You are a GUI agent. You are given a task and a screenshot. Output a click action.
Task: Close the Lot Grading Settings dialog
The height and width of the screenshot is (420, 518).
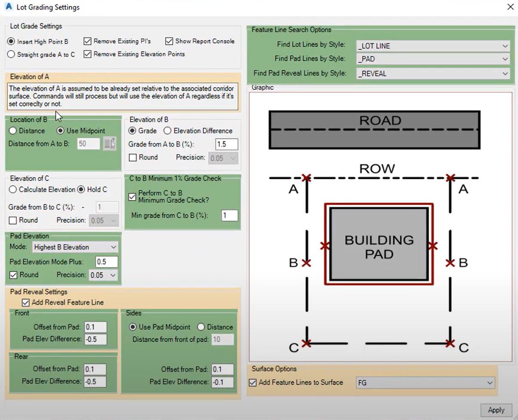pos(510,7)
